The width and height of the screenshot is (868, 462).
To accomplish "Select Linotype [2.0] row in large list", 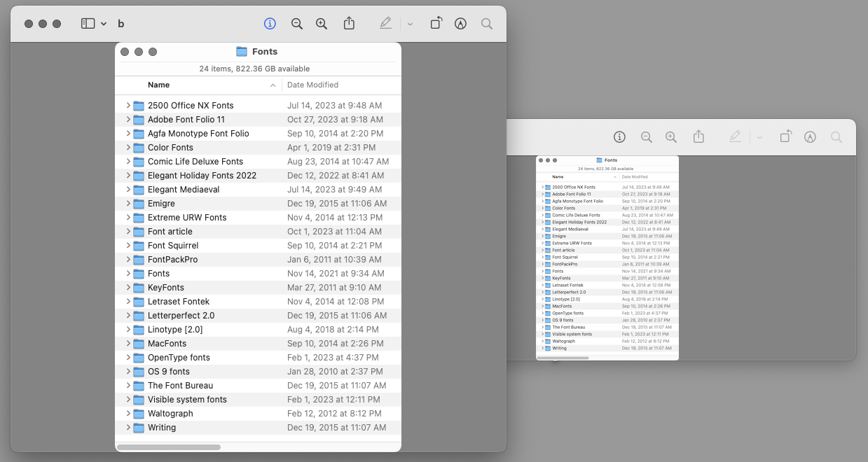I will (259, 329).
